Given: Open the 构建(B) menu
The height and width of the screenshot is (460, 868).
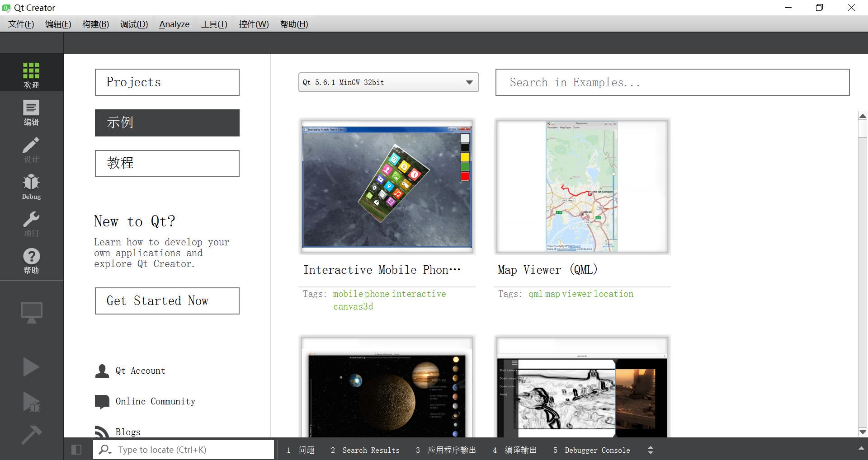Looking at the screenshot, I should point(95,24).
